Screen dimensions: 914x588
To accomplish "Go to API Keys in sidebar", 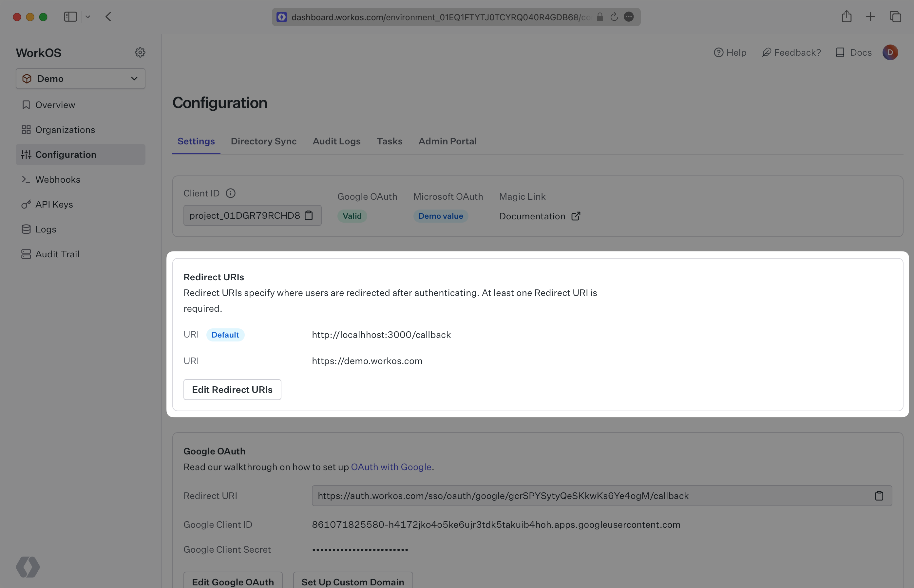I will coord(54,205).
